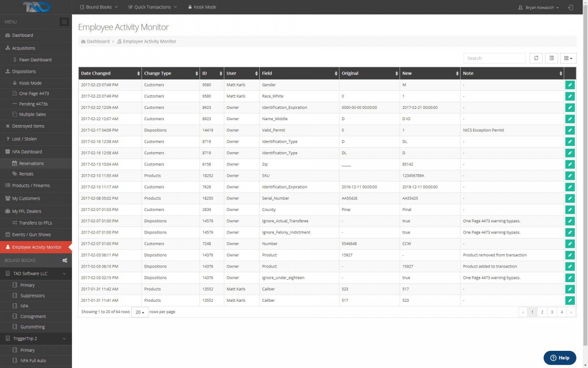The image size is (588, 368).
Task: Click inside the Search field
Action: [494, 58]
